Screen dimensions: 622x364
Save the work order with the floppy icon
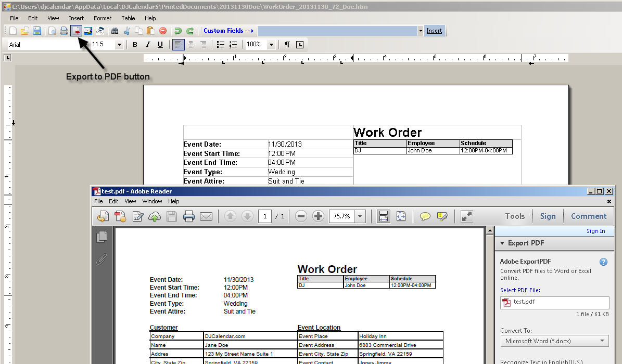point(37,31)
